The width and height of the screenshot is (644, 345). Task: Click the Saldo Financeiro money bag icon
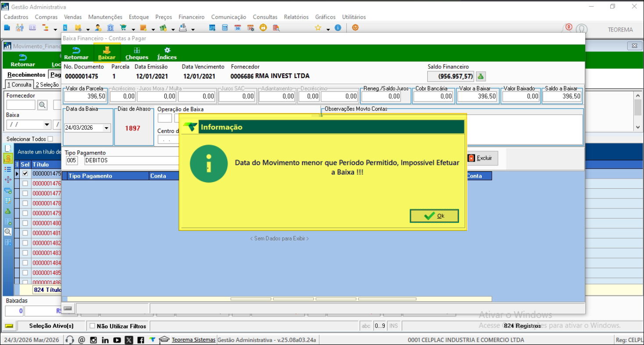click(481, 76)
